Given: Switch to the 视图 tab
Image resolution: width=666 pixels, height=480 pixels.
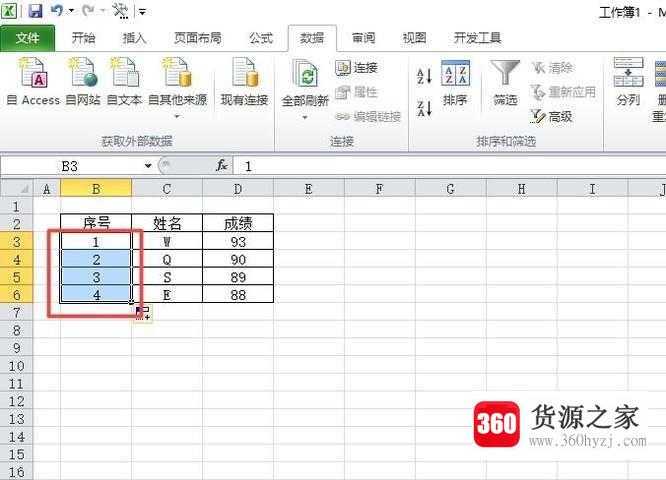Looking at the screenshot, I should tap(415, 38).
